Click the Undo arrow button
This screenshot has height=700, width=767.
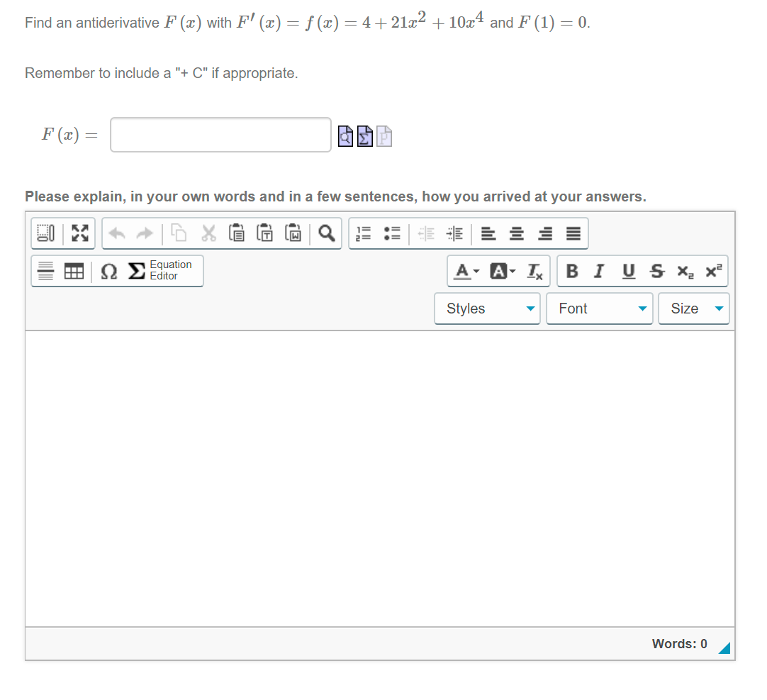click(x=118, y=233)
